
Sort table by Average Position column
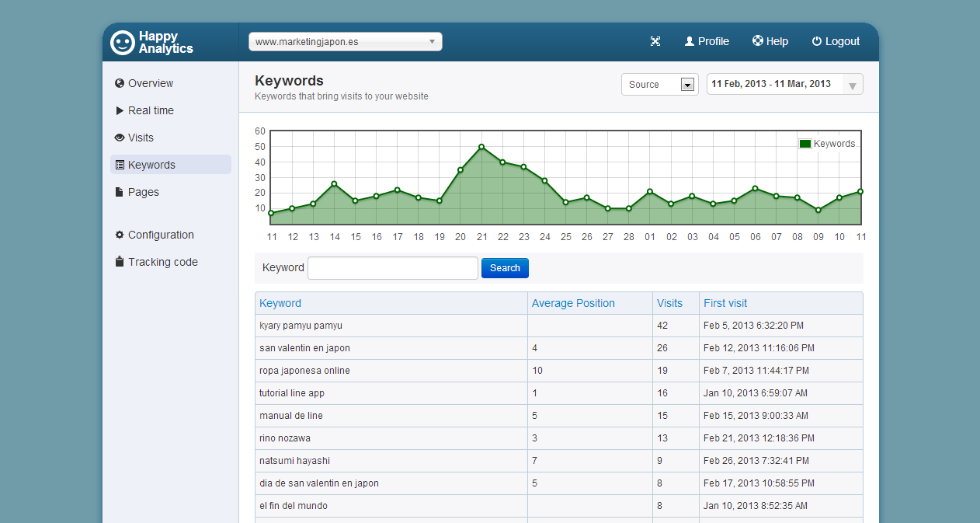[x=573, y=303]
